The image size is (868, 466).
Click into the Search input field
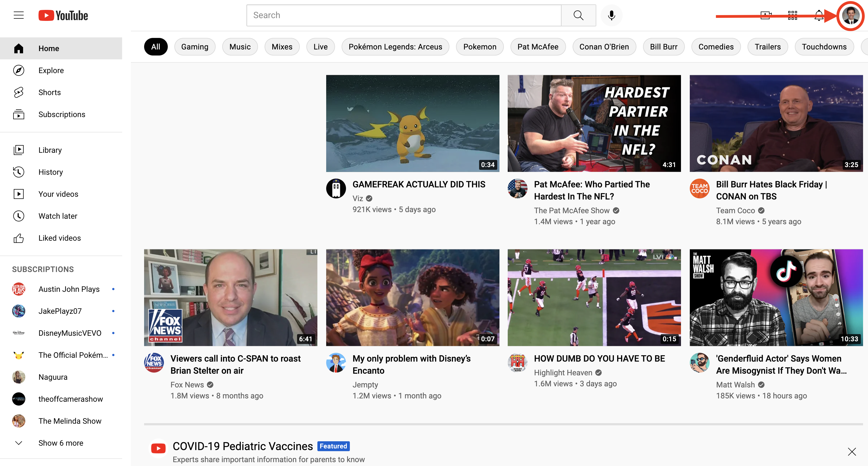click(x=404, y=15)
